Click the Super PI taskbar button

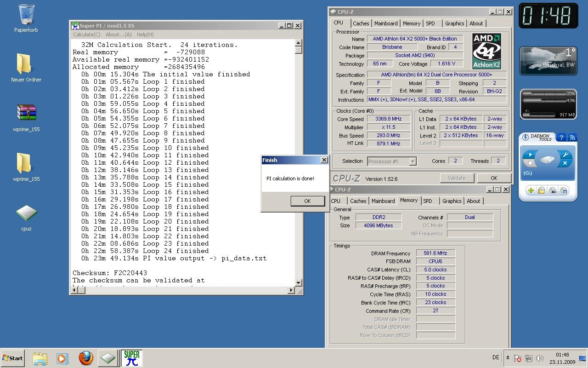tap(131, 358)
